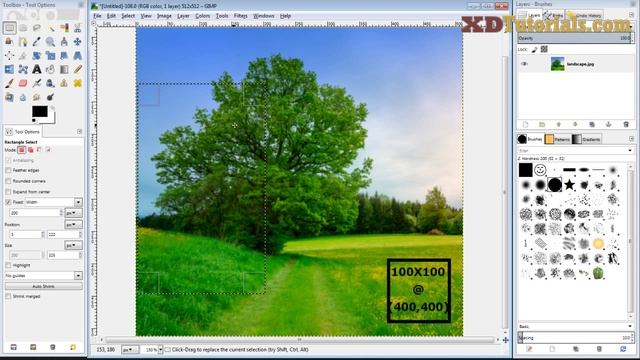Open the zoom percentage dropdown in status bar
Viewport: 640px width, 360px height.
pyautogui.click(x=160, y=350)
